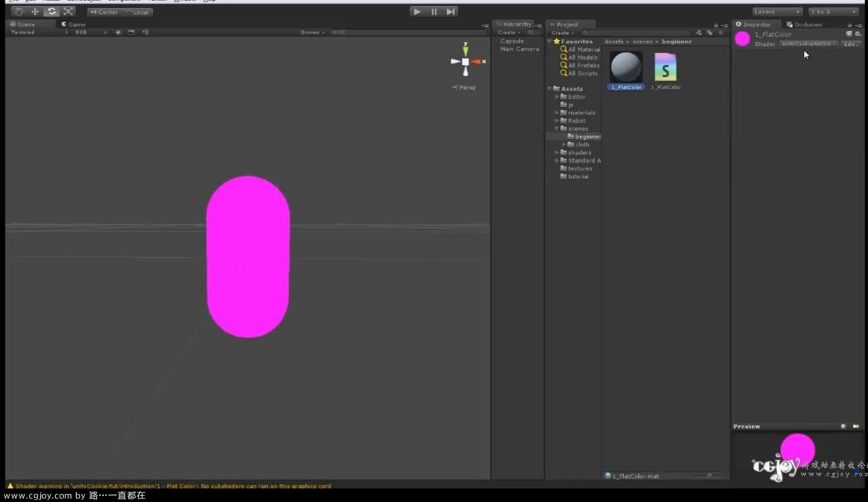Collapse the Favorites section
This screenshot has width=868, height=502.
[x=549, y=41]
